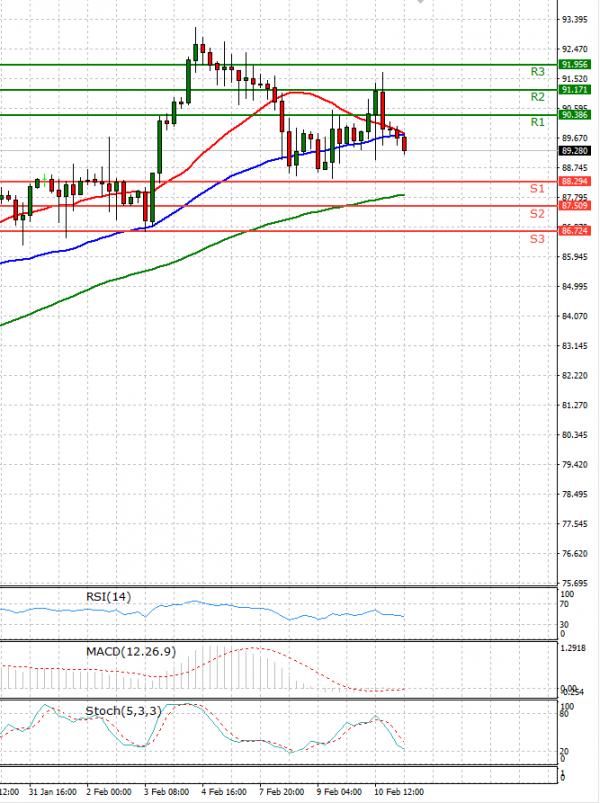Screen dimensions: 600x803
Task: Click the 85.945 price axis value
Action: point(575,257)
